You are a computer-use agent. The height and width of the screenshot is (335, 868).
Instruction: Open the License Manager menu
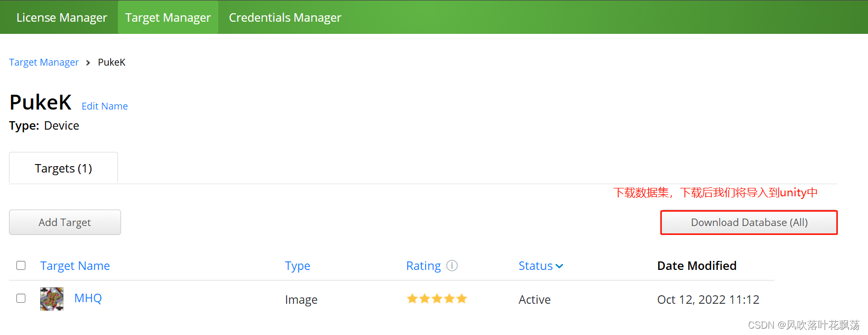pos(62,17)
